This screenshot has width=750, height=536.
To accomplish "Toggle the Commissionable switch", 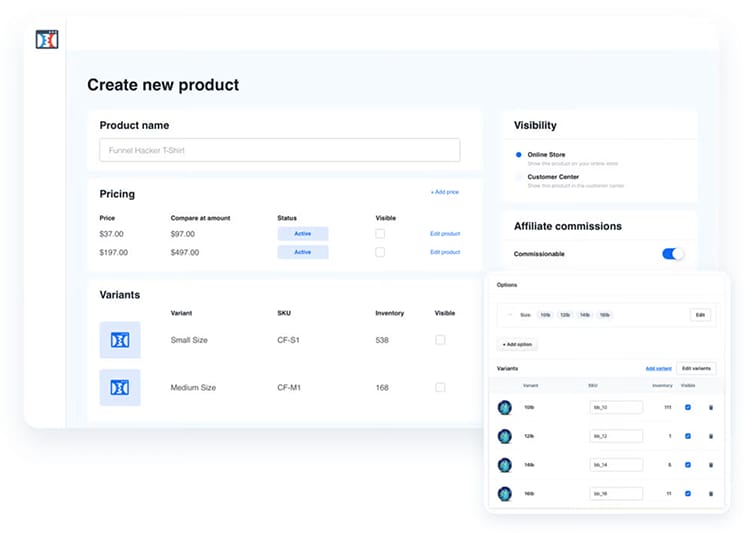I will click(673, 254).
